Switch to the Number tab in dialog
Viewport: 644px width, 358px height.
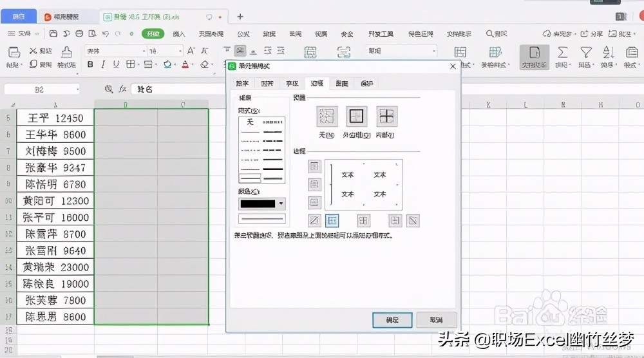pyautogui.click(x=242, y=83)
